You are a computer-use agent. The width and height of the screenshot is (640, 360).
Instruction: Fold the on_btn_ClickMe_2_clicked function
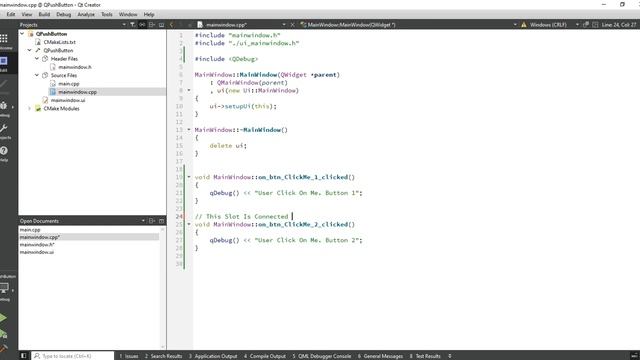click(x=189, y=224)
